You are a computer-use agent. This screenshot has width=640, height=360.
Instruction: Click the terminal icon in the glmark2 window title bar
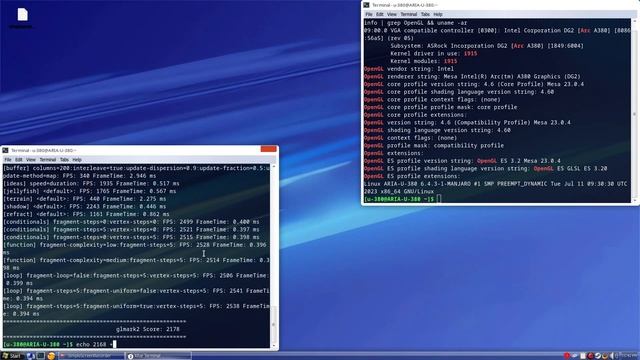tap(5, 151)
